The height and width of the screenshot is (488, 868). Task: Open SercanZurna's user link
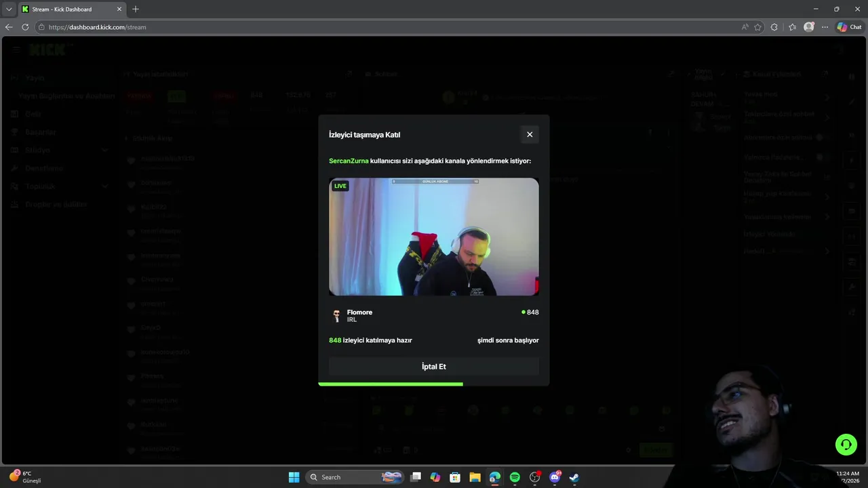pos(349,161)
